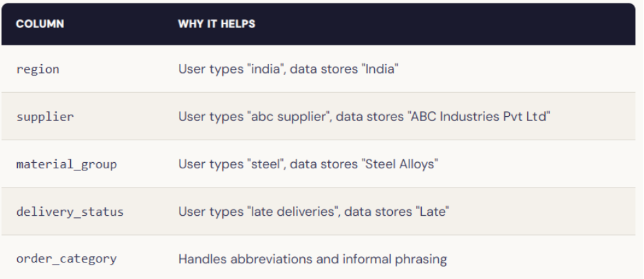Screen dimensions: 644x279
Task: Click the stored value "Late" in quotes
Action: 430,212
